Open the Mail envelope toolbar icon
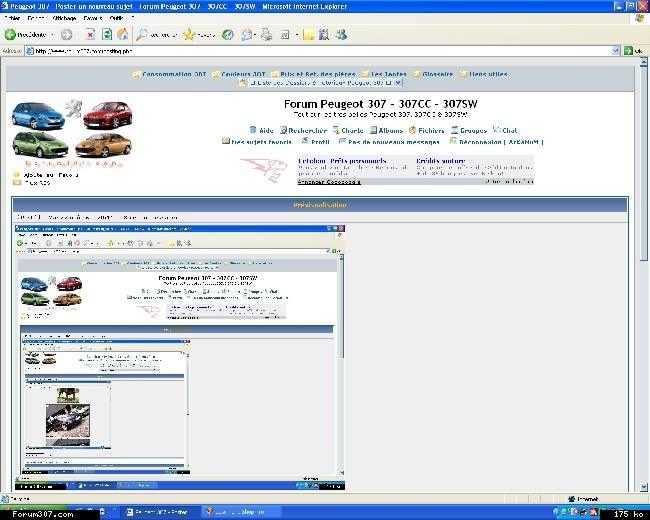The image size is (650, 520). pyautogui.click(x=247, y=35)
